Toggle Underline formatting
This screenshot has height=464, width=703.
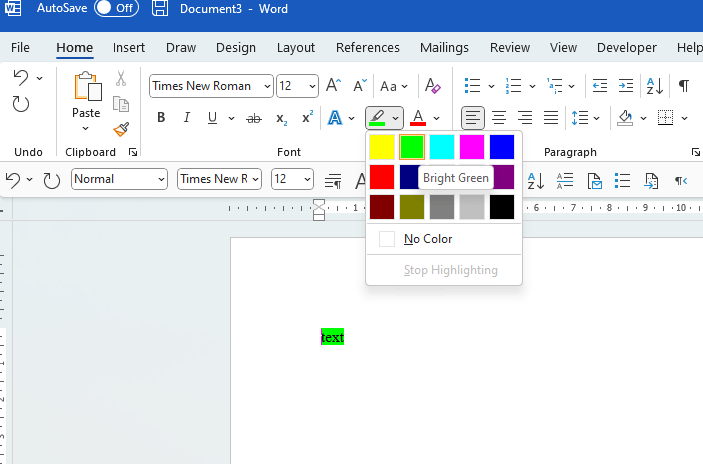[x=212, y=118]
